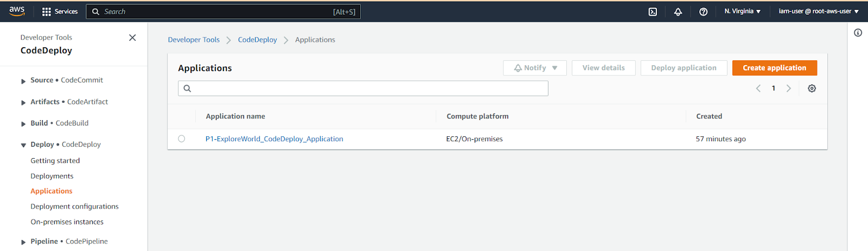Click the magnifier icon in applications filter

(x=187, y=89)
